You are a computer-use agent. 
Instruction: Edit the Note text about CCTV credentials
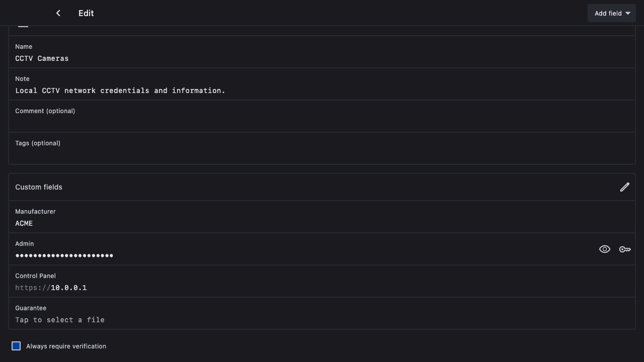point(120,90)
